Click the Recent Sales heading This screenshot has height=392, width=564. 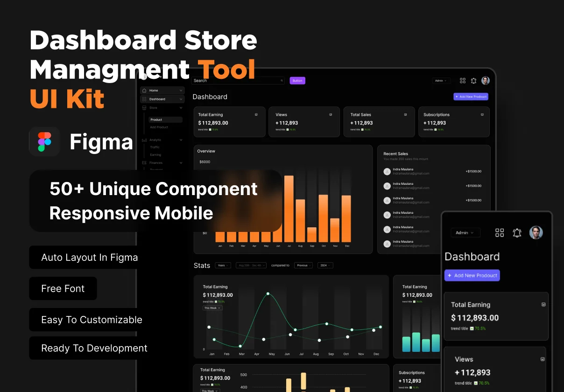pos(396,154)
